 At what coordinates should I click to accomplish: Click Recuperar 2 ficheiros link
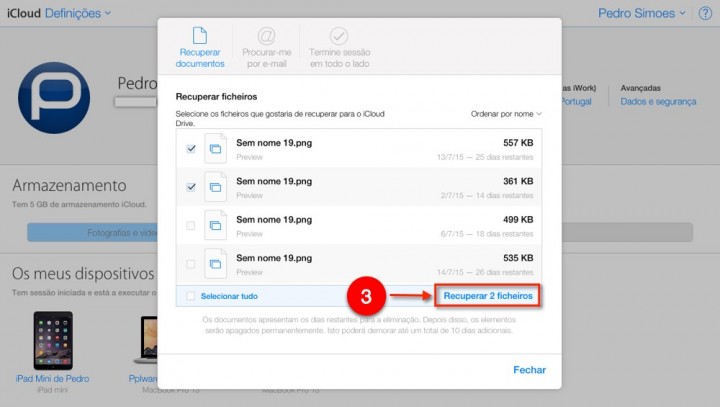[x=488, y=296]
